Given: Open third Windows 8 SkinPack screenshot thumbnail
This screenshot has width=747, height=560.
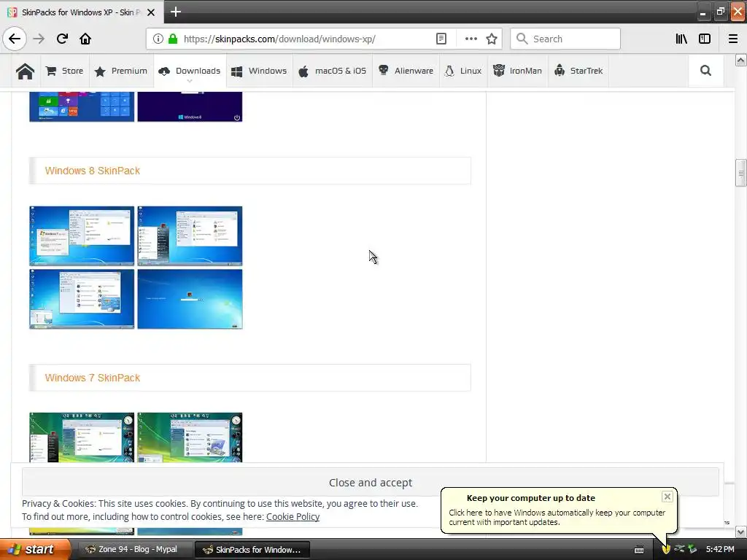Looking at the screenshot, I should (82, 299).
